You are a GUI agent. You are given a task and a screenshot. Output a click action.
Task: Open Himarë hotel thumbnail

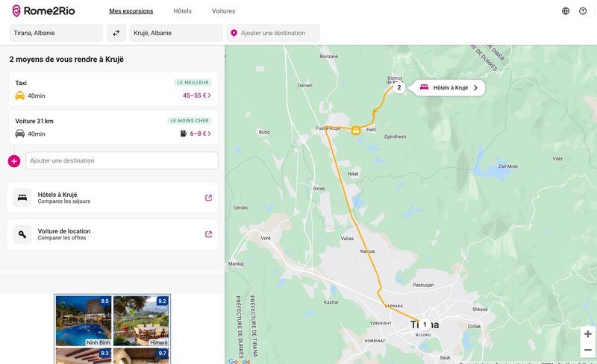point(141,321)
